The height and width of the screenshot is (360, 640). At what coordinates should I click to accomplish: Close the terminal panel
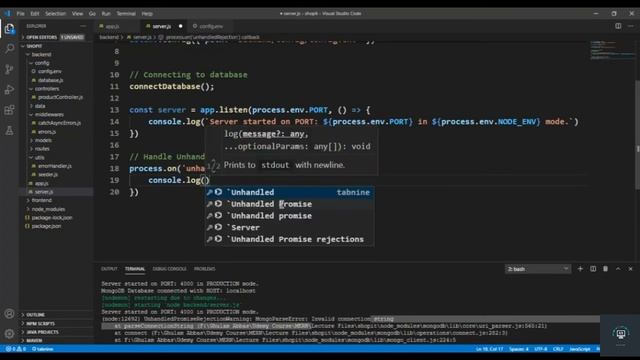[631, 269]
